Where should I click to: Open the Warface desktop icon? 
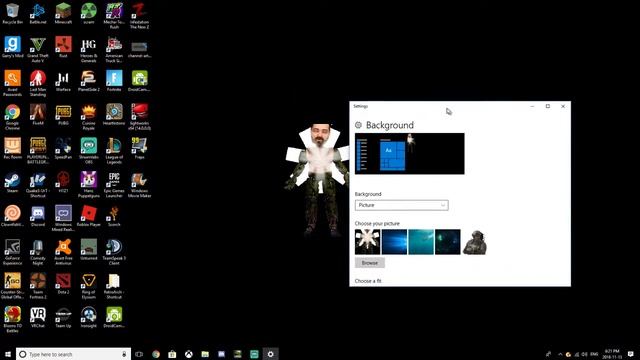(63, 81)
